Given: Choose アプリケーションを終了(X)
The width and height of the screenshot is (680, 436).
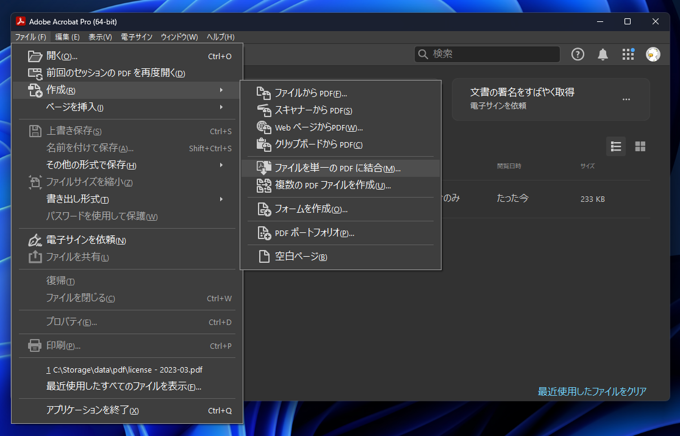Looking at the screenshot, I should (x=127, y=410).
